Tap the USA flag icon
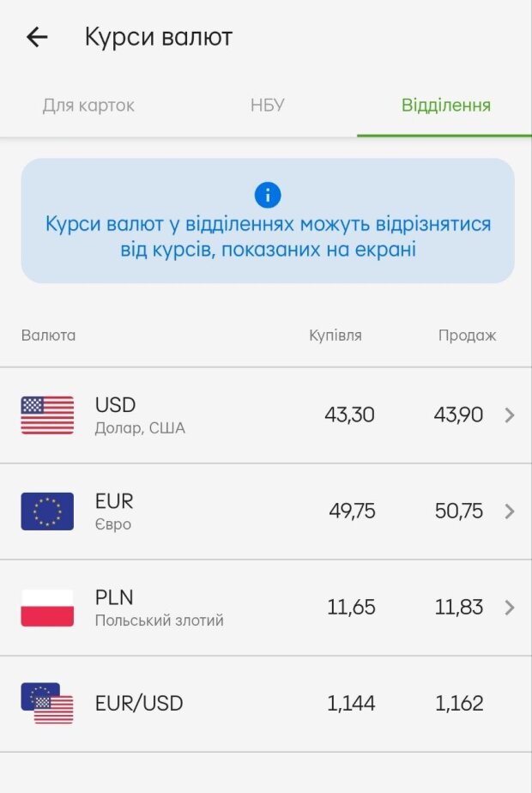The height and width of the screenshot is (793, 532). pos(47,415)
